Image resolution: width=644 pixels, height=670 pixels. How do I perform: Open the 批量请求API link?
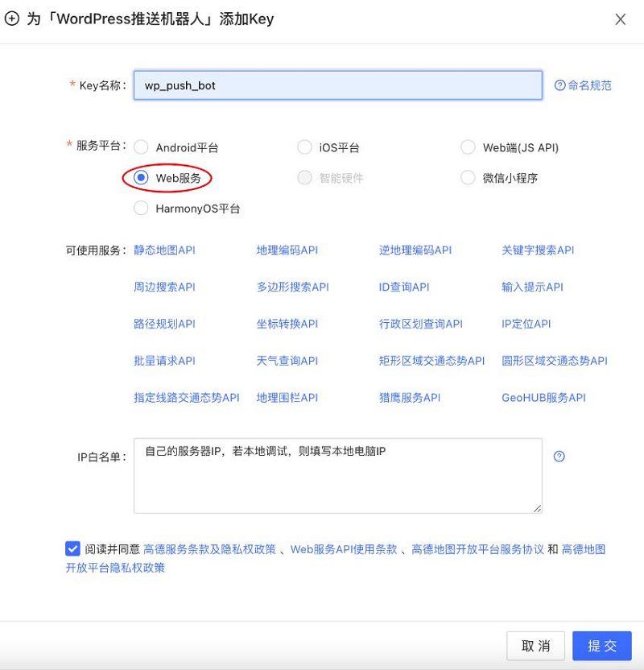pos(164,361)
